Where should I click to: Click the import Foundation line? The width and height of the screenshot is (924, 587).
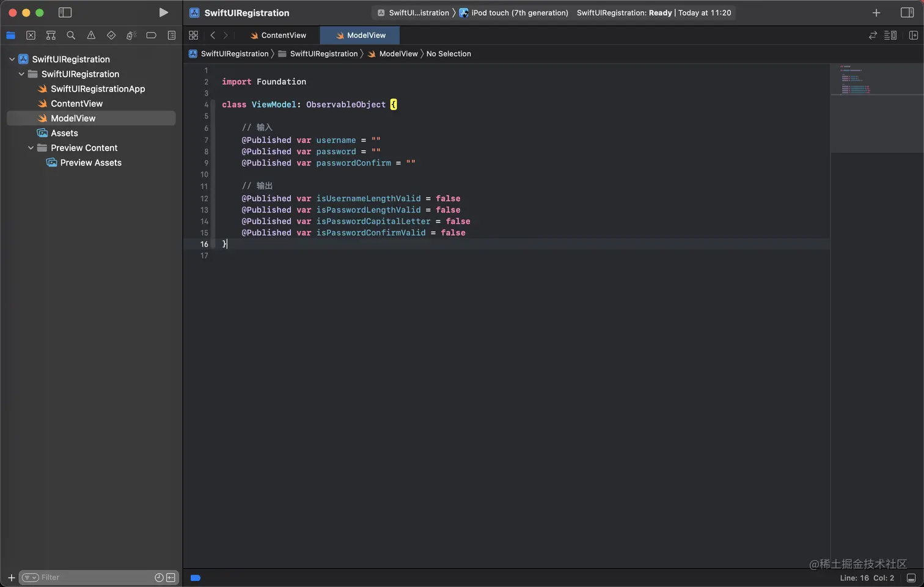click(x=264, y=82)
